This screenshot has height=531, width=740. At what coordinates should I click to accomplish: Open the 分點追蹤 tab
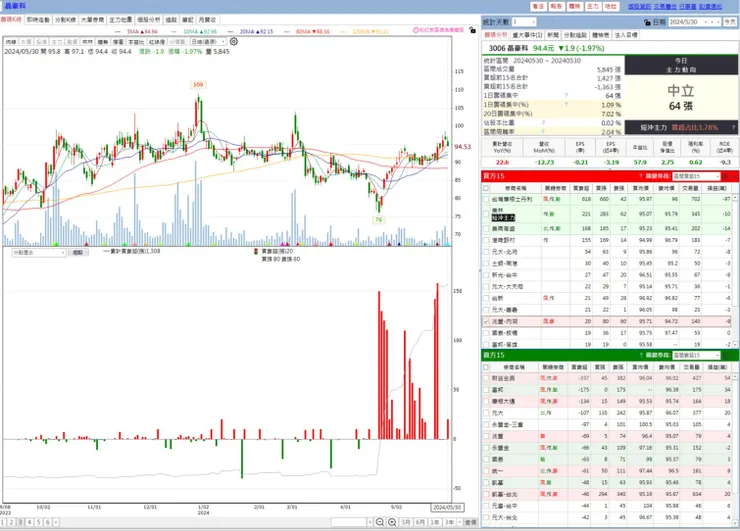click(x=575, y=35)
